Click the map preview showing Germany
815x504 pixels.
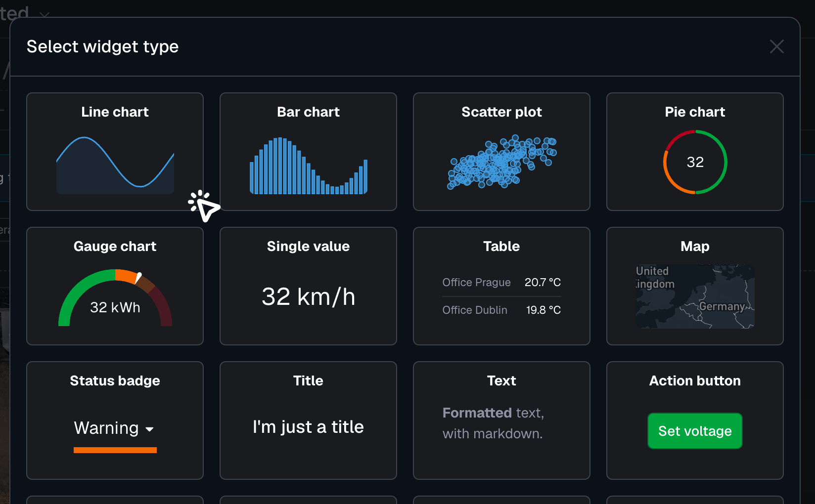pyautogui.click(x=695, y=296)
